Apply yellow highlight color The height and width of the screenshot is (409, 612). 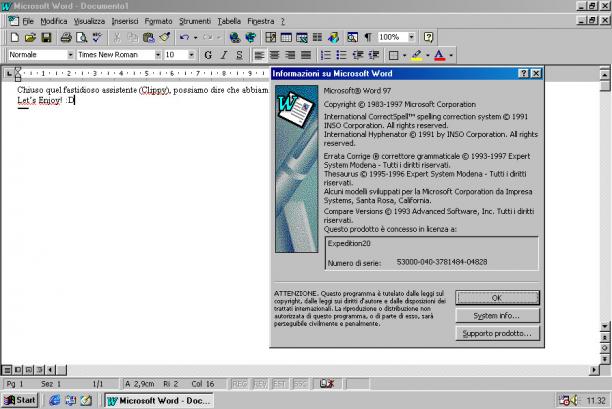[417, 55]
